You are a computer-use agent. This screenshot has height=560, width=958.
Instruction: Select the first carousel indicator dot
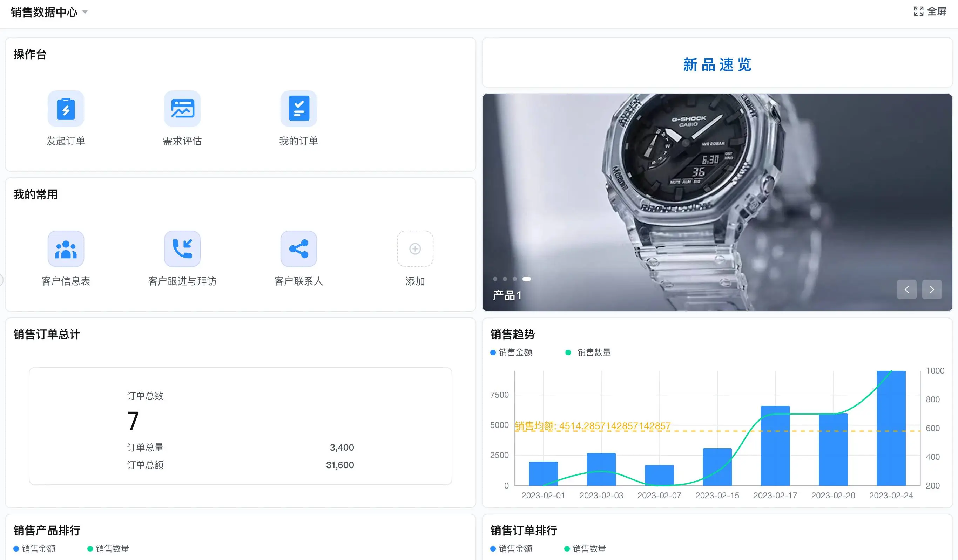pos(495,279)
